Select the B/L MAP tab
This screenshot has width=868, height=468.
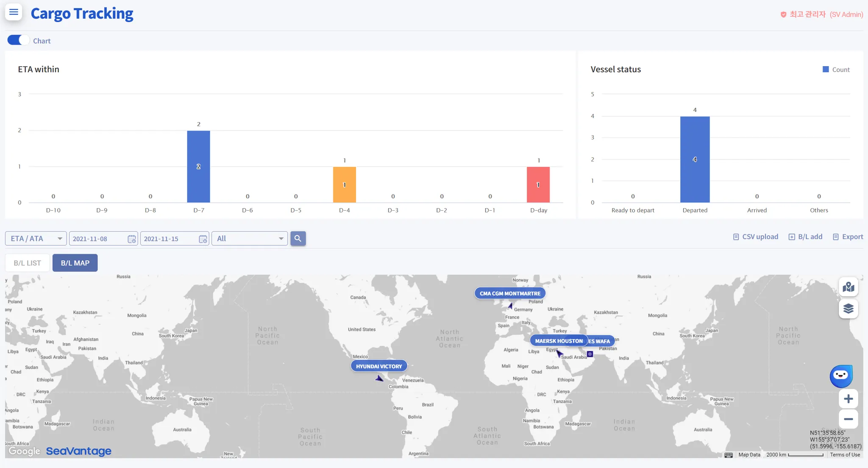point(75,263)
